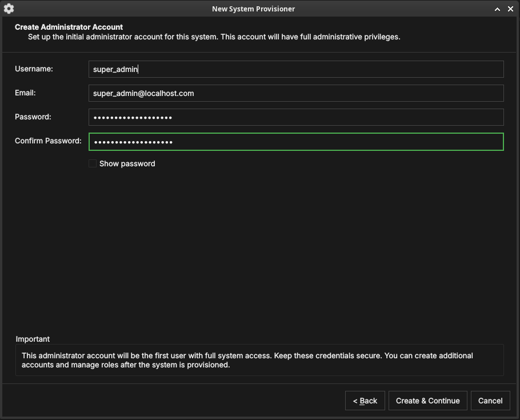Click the Important group title
This screenshot has height=420, width=520.
pos(33,339)
